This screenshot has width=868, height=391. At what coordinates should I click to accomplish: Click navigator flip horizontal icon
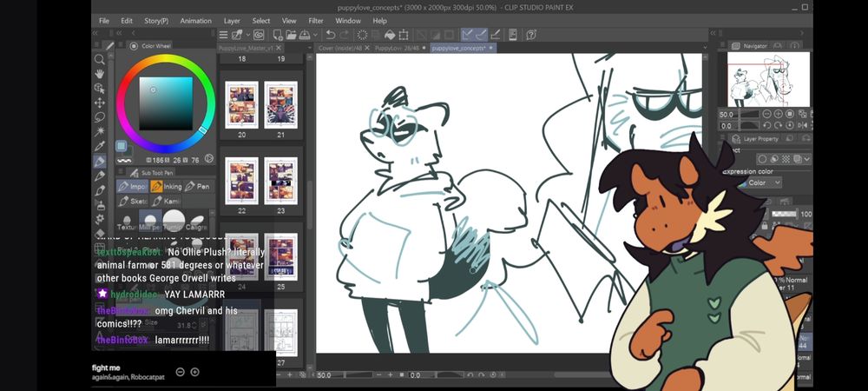801,126
